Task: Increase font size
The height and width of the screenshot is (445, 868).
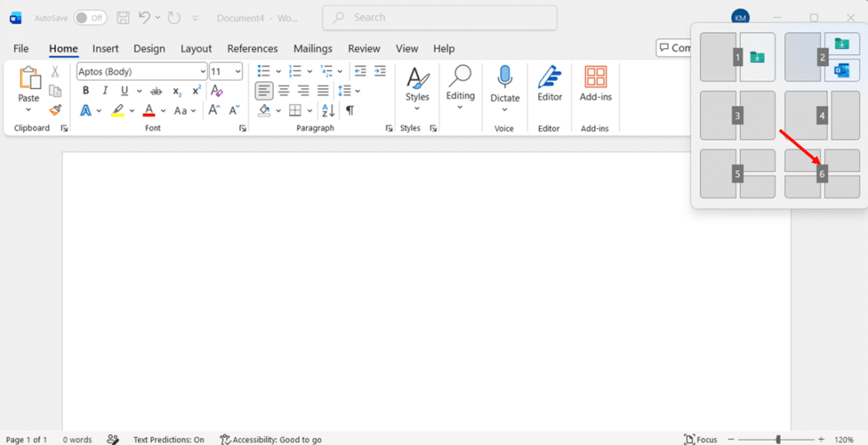Action: 214,110
